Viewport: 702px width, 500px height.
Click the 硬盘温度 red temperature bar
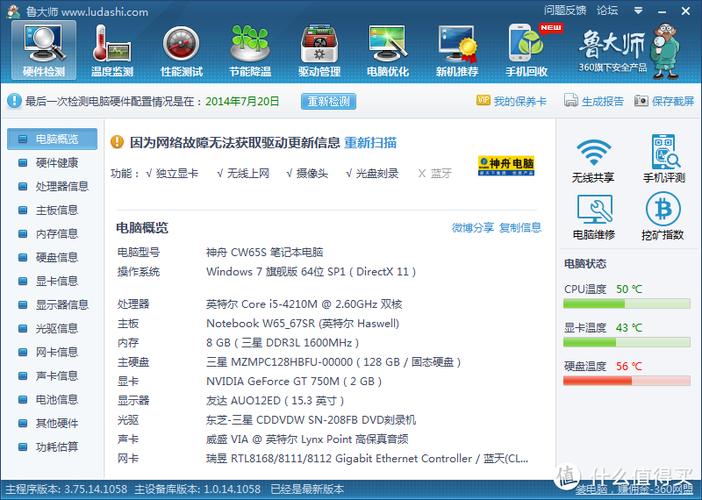[x=626, y=381]
